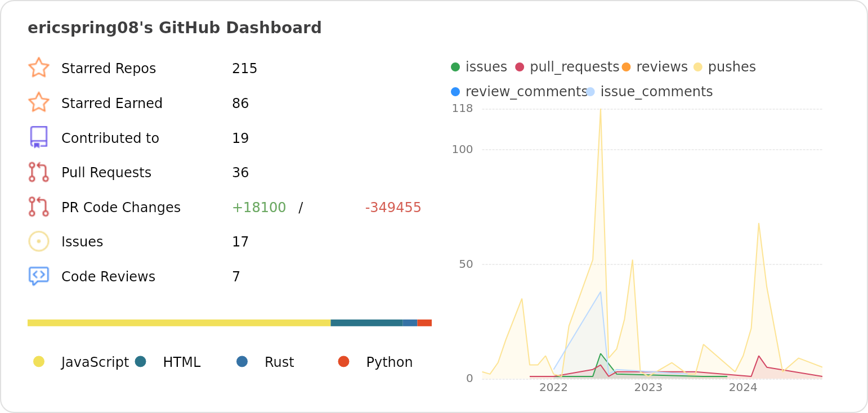The width and height of the screenshot is (868, 413).
Task: Click the Contributed to value 19
Action: pyautogui.click(x=240, y=138)
